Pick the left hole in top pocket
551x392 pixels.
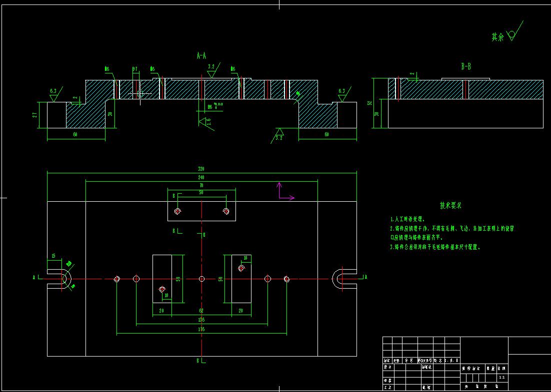point(177,211)
